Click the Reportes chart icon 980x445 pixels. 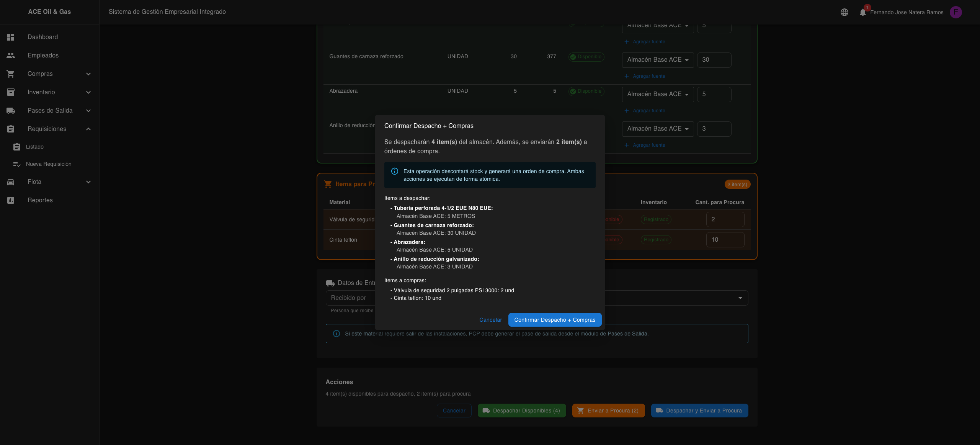(x=11, y=200)
